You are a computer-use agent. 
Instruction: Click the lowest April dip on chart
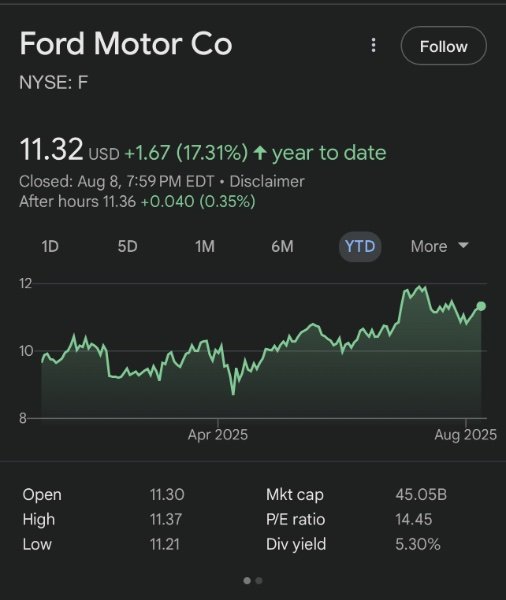click(233, 393)
